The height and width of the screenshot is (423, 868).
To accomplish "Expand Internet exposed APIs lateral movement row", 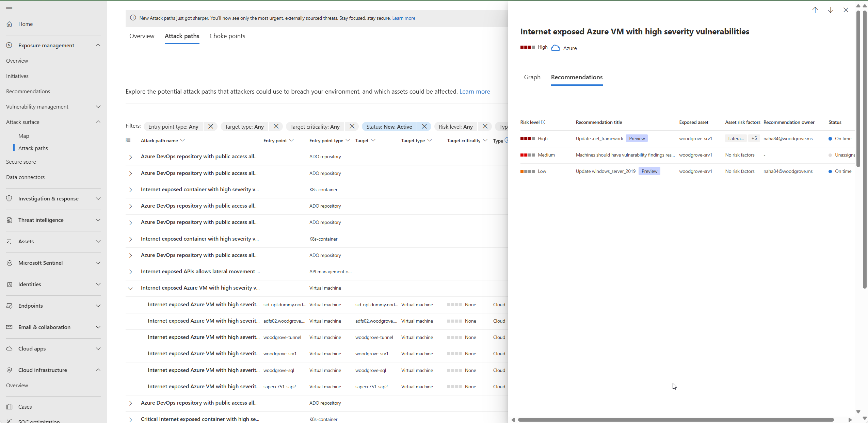I will (130, 272).
